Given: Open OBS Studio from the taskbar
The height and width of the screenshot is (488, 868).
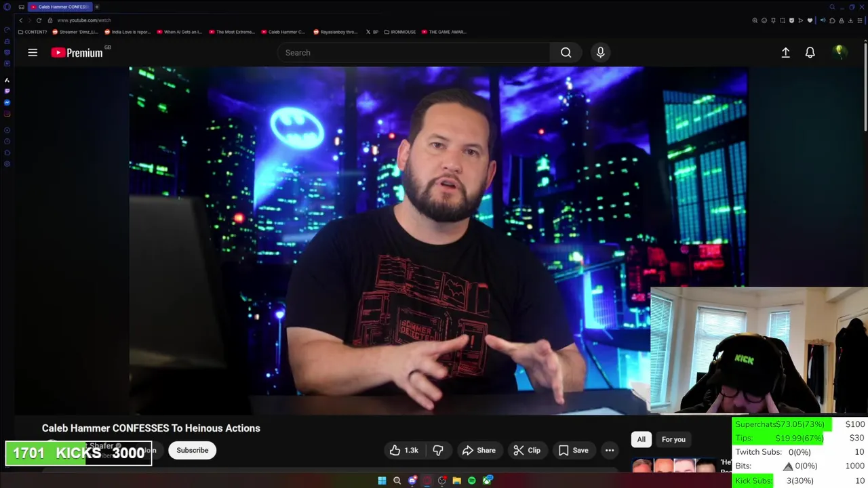Looking at the screenshot, I should click(442, 481).
